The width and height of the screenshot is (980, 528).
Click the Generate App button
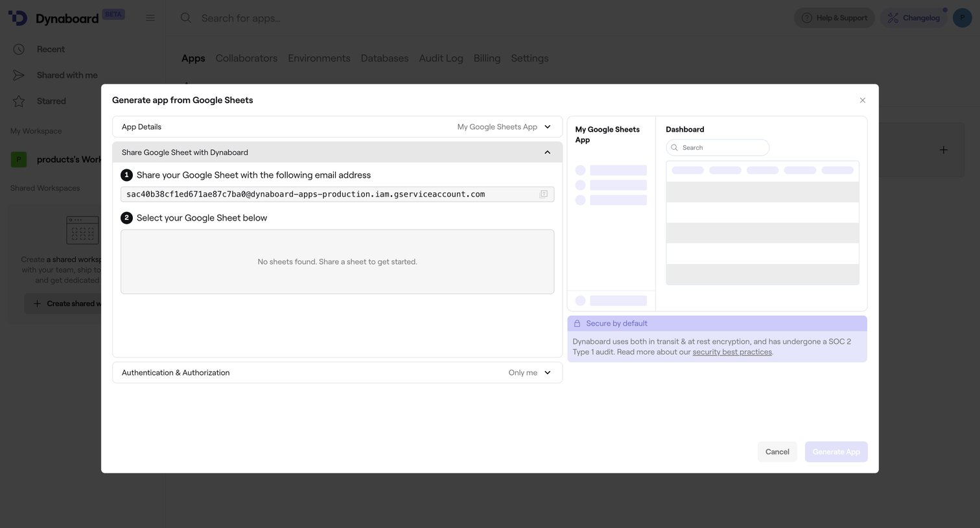click(836, 452)
